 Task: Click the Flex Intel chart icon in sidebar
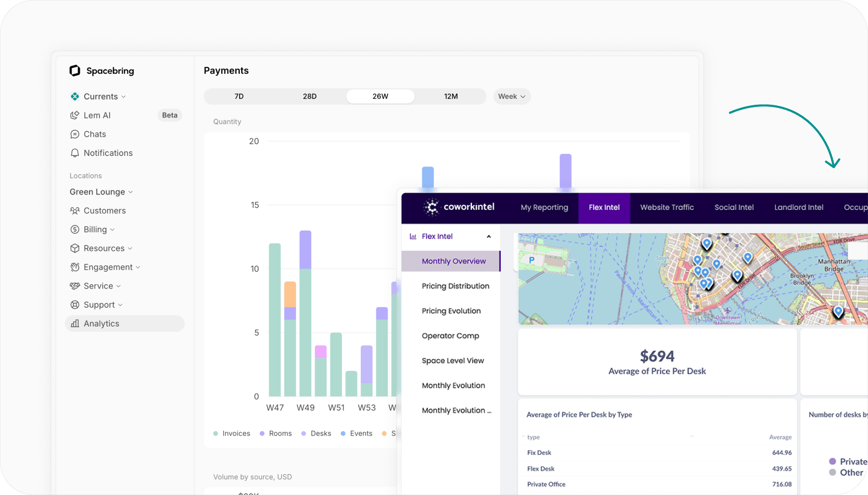pyautogui.click(x=413, y=236)
